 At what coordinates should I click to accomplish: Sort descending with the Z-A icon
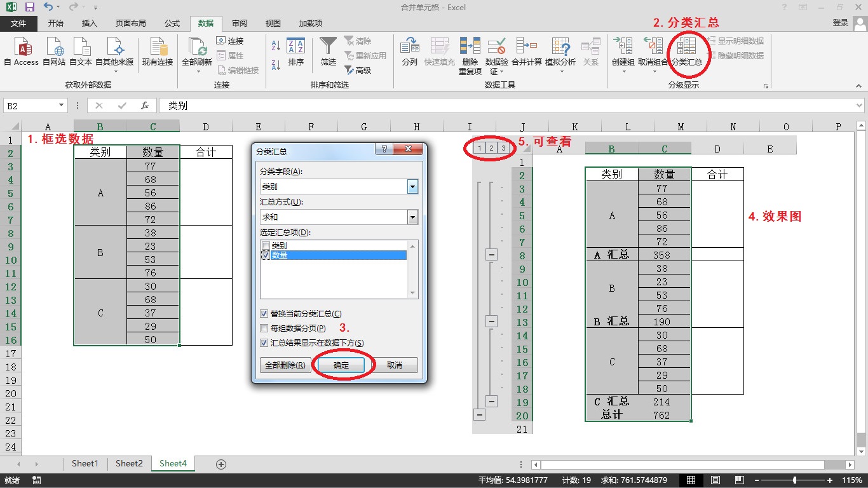tap(276, 64)
